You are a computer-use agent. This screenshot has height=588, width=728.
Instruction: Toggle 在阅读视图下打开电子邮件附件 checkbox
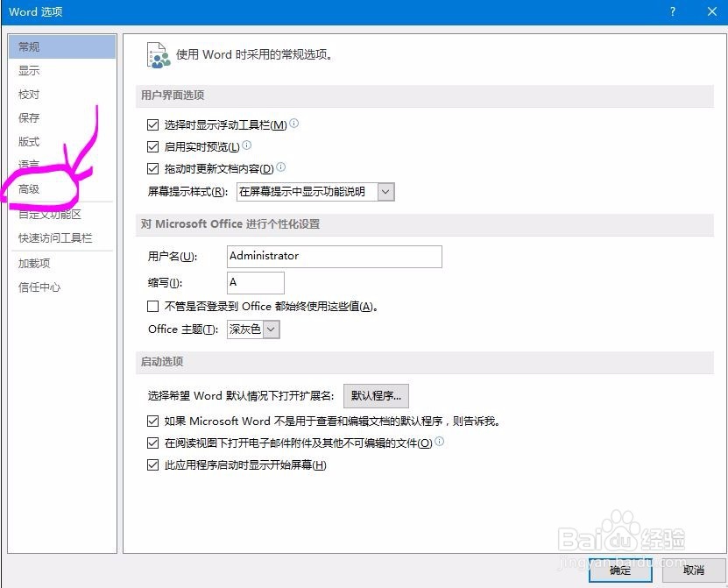pyautogui.click(x=152, y=443)
